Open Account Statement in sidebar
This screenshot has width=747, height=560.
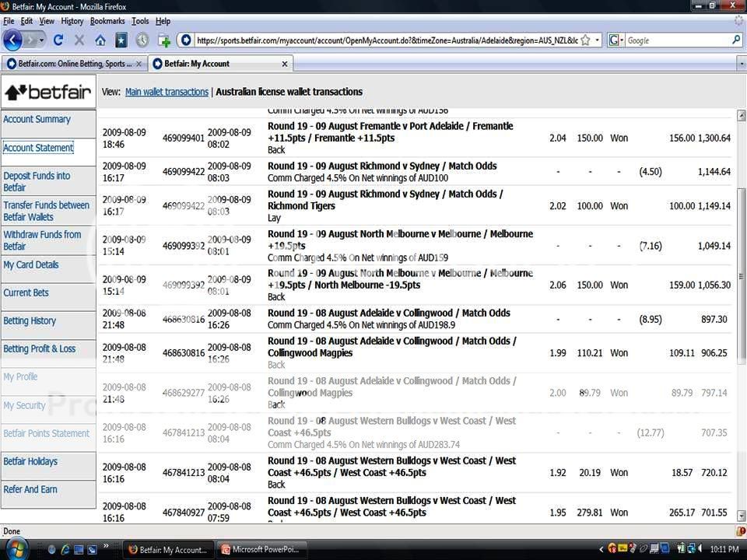[x=38, y=148]
